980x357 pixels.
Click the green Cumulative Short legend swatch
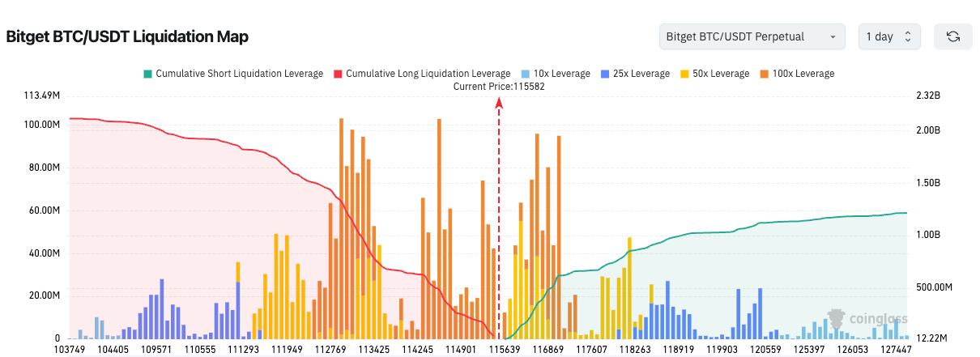point(147,74)
